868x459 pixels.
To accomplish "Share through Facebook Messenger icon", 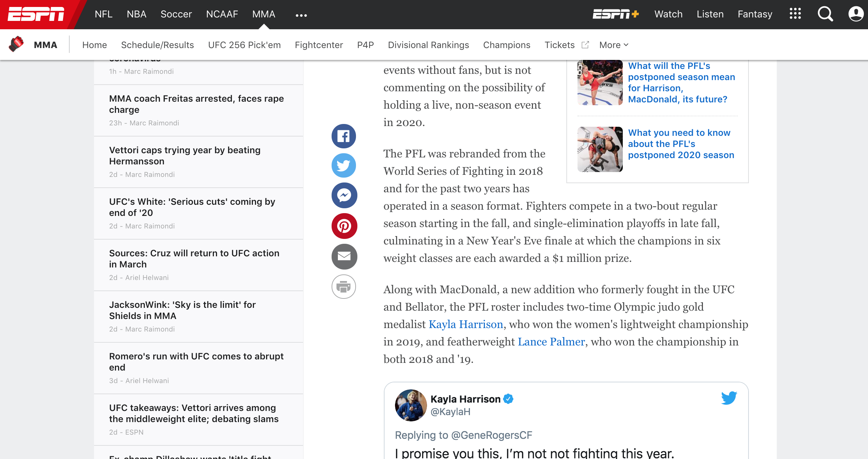I will point(343,196).
